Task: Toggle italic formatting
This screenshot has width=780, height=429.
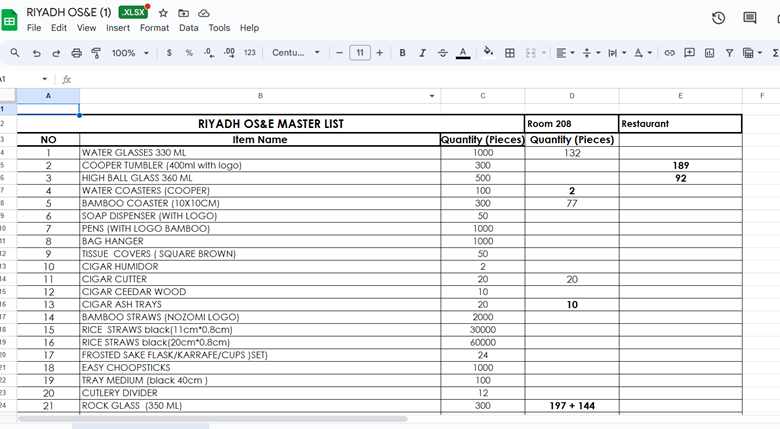Action: tap(422, 53)
